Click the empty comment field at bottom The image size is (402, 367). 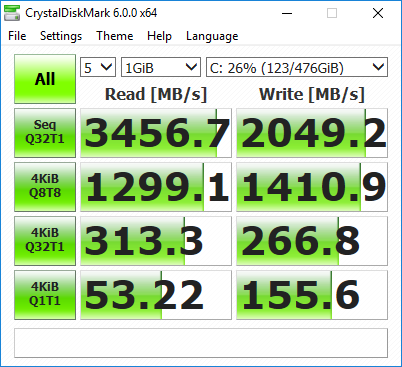(x=201, y=343)
